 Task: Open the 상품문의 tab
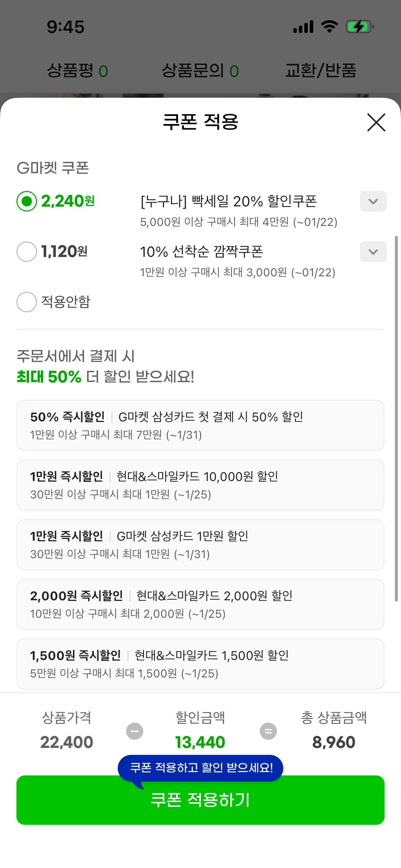click(x=200, y=71)
